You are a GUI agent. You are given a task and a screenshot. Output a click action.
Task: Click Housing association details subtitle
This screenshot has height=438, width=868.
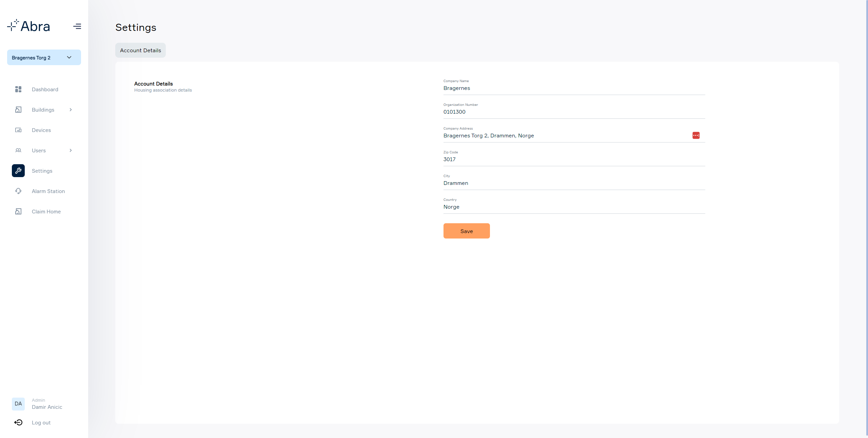163,90
